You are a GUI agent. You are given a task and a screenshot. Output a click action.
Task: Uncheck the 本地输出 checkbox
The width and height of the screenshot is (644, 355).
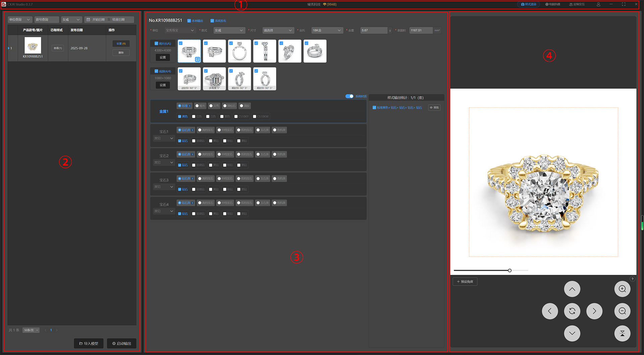tap(189, 21)
